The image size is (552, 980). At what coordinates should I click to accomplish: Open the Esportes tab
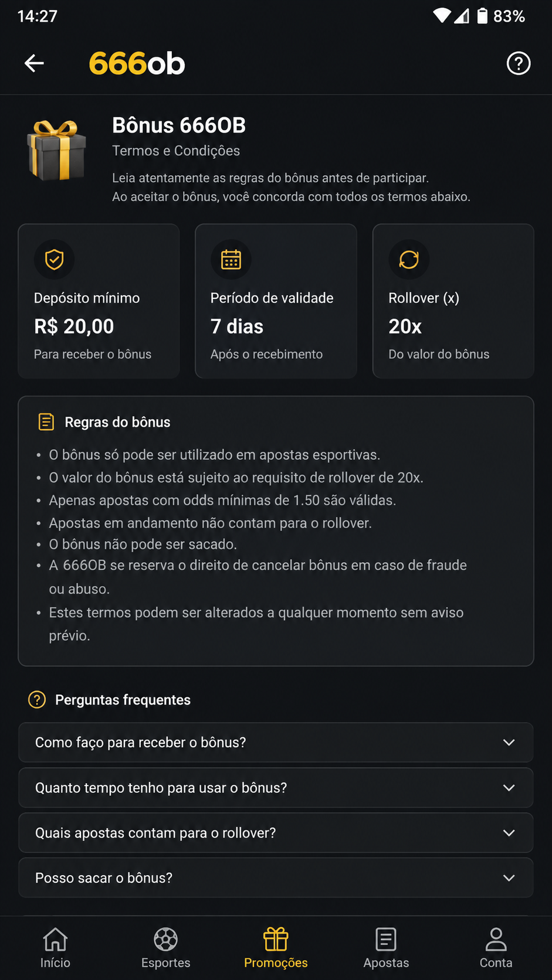[166, 948]
